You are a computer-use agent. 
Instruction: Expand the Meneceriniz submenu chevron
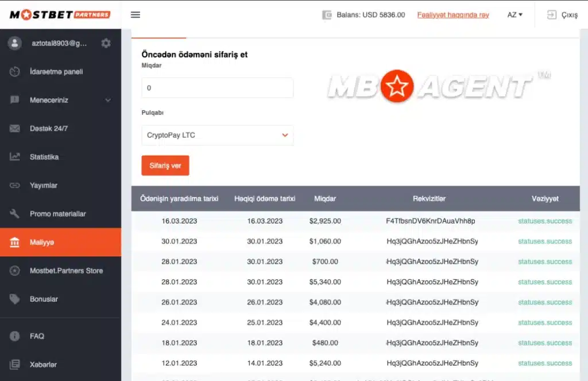click(x=108, y=100)
